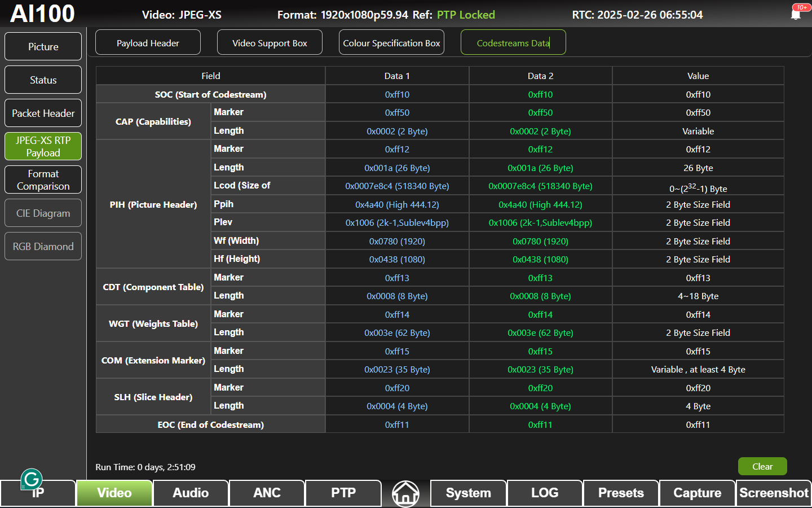Viewport: 812px width, 508px height.
Task: Go to the PTP section
Action: 343,493
